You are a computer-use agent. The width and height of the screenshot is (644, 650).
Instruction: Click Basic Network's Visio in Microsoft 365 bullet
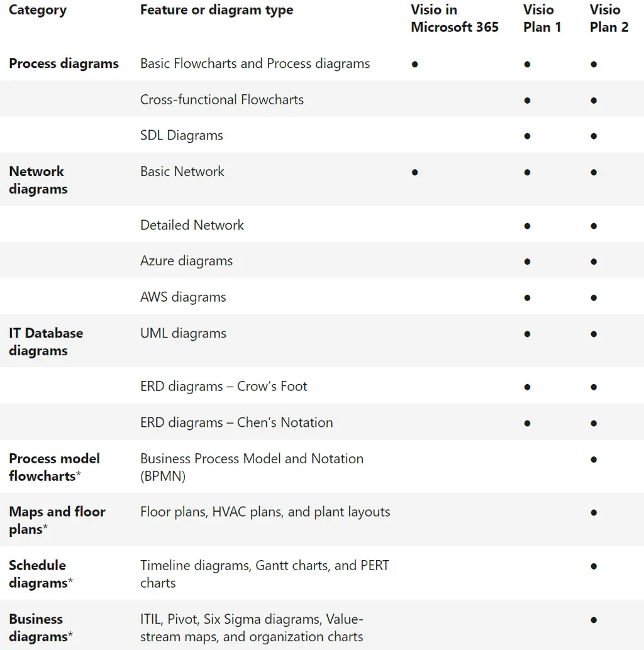414,172
